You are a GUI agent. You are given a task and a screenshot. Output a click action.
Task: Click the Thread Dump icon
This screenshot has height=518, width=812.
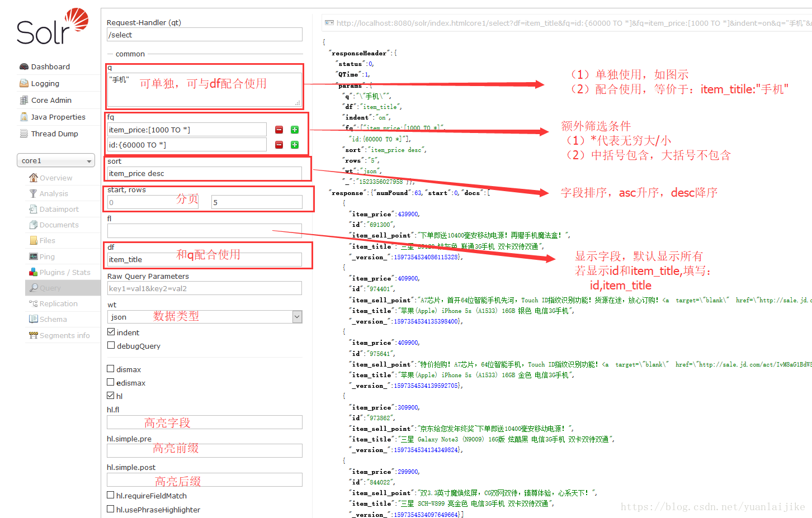[23, 134]
